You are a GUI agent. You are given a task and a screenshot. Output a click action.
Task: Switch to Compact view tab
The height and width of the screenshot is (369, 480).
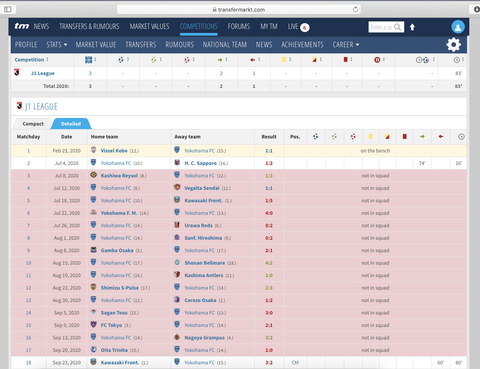[33, 124]
